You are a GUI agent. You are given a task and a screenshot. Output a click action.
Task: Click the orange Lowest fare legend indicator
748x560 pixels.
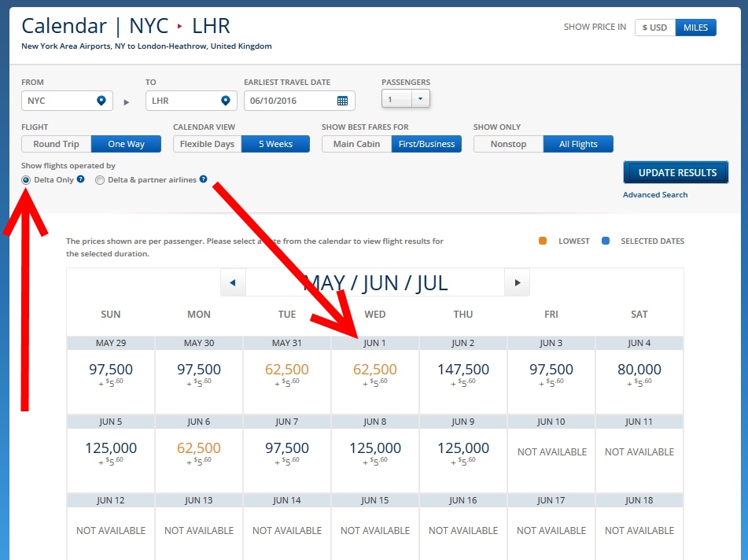[542, 241]
